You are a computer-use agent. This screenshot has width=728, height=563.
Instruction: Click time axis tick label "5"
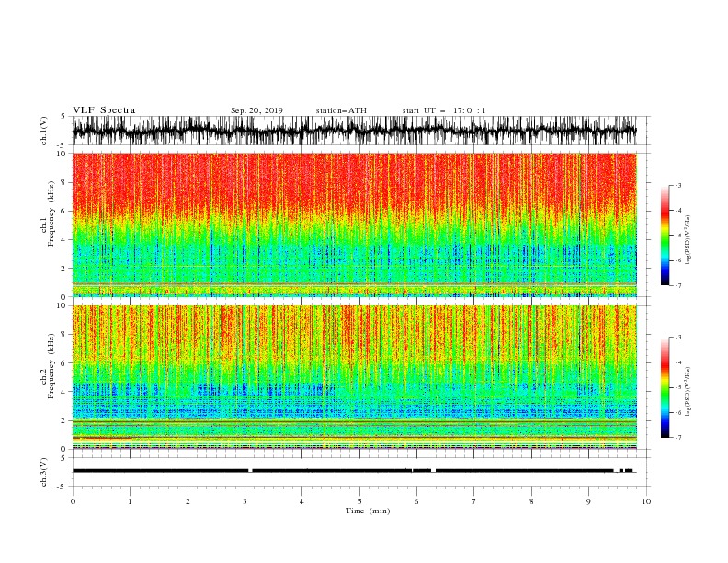point(359,501)
